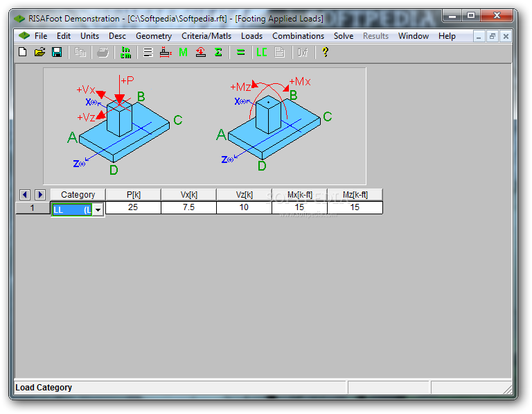532x414 pixels.
Task: Open the Desc menu
Action: [117, 36]
